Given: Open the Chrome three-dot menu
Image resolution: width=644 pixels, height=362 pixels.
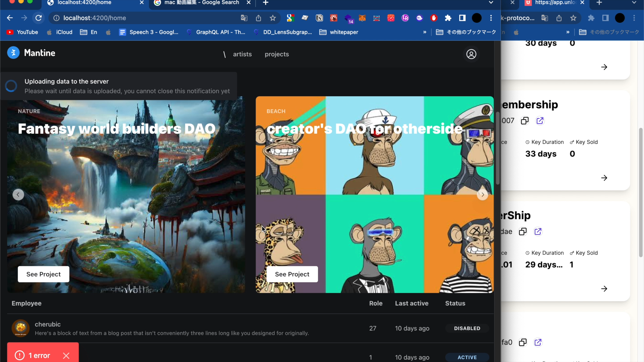Looking at the screenshot, I should click(x=491, y=18).
